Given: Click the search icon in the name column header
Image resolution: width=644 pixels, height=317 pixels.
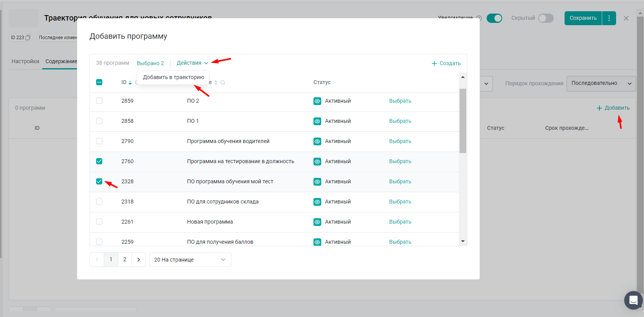Looking at the screenshot, I should pos(223,83).
